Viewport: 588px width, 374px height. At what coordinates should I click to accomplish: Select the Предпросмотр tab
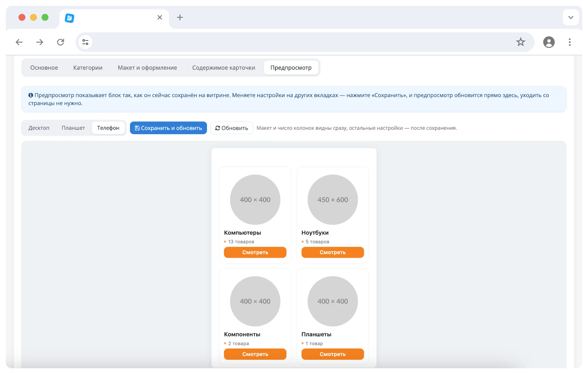(x=291, y=68)
